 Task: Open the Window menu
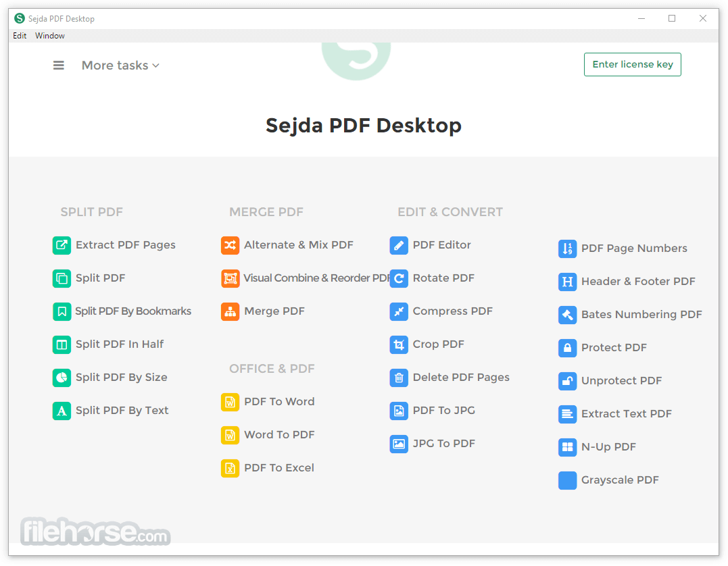[49, 36]
